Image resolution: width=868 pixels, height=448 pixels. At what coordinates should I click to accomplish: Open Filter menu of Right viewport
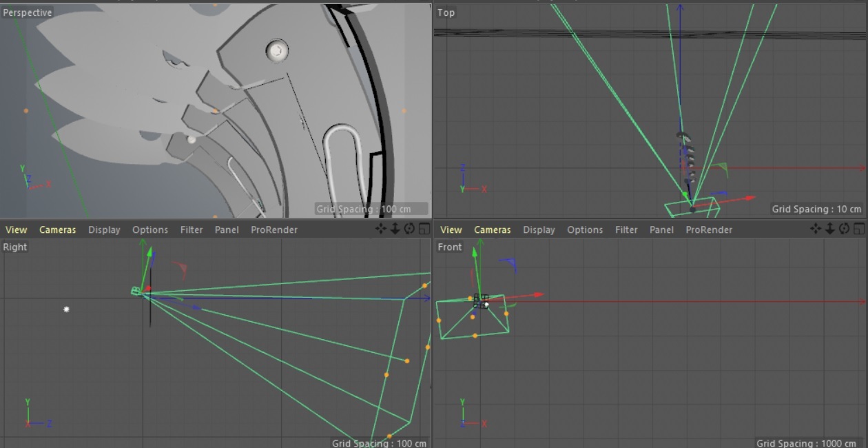192,230
